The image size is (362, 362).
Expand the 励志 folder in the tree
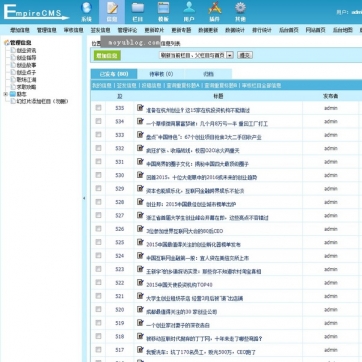tap(5, 94)
